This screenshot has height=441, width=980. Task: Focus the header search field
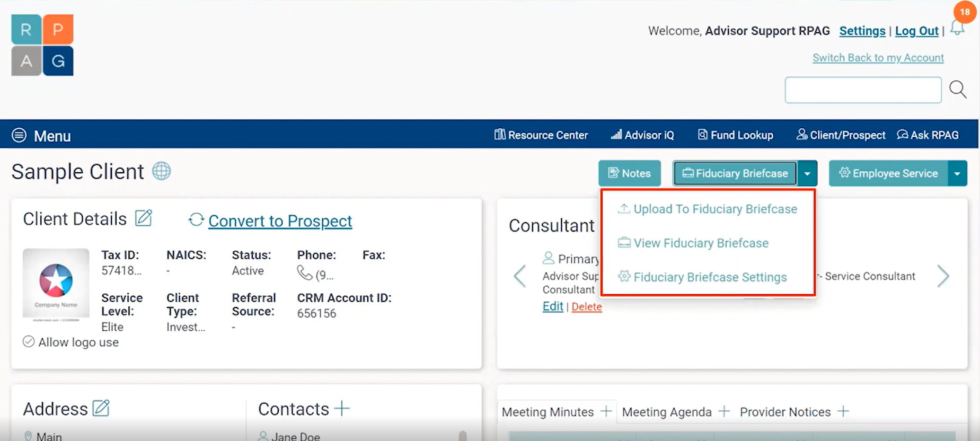coord(863,90)
